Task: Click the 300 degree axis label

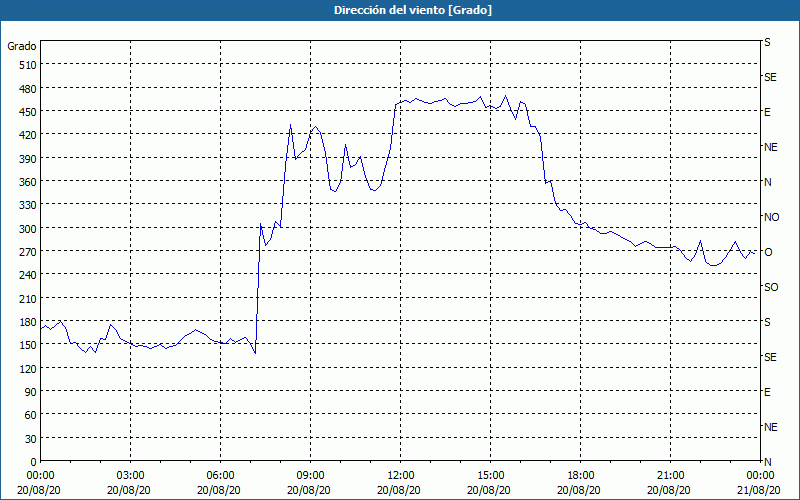Action: click(28, 229)
